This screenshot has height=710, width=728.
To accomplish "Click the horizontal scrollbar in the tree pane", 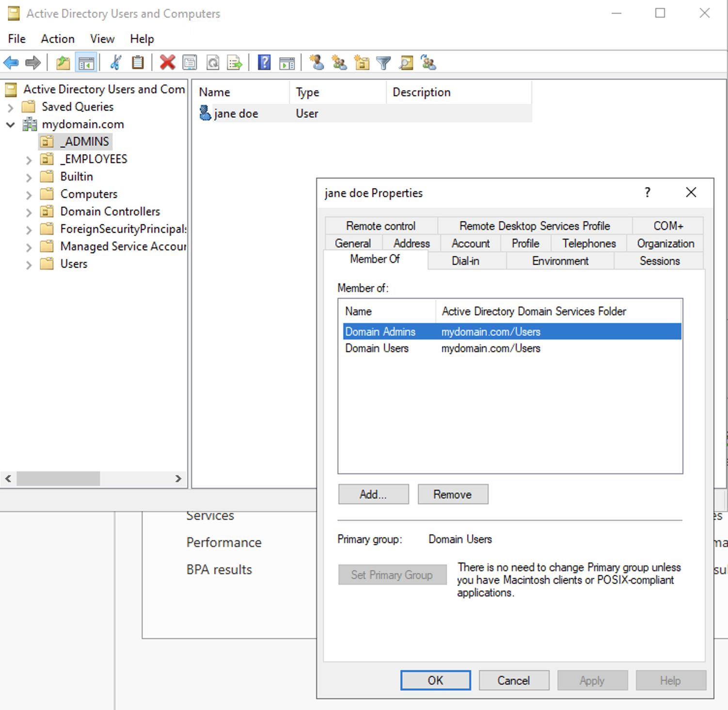I will [x=58, y=479].
